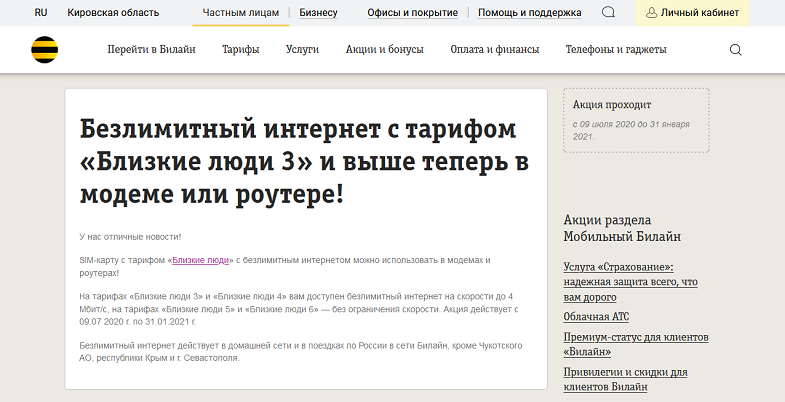The image size is (785, 402).
Task: Open Телефоны и гаджеты menu
Action: 616,50
